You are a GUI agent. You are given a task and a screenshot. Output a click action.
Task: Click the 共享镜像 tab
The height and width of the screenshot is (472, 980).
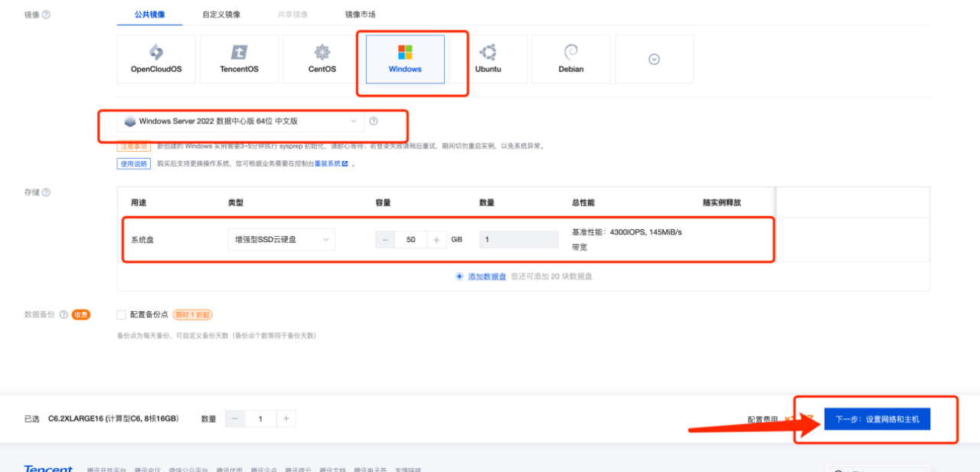[x=292, y=15]
